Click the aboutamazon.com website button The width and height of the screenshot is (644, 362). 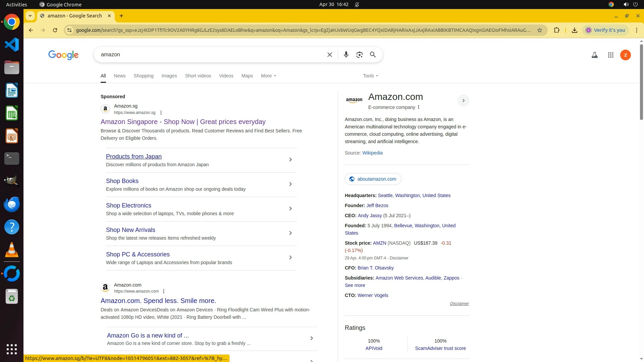[x=373, y=179]
